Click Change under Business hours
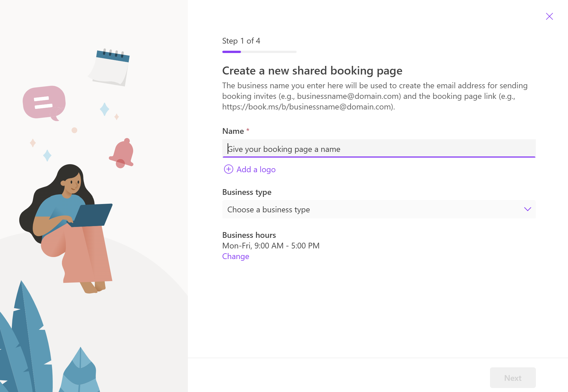This screenshot has height=392, width=568. 236,256
